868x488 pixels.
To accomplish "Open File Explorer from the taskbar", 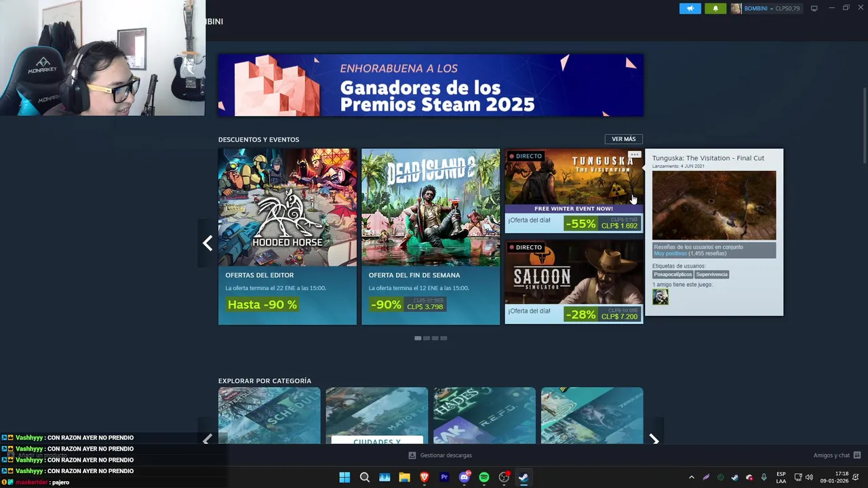I will 405,477.
